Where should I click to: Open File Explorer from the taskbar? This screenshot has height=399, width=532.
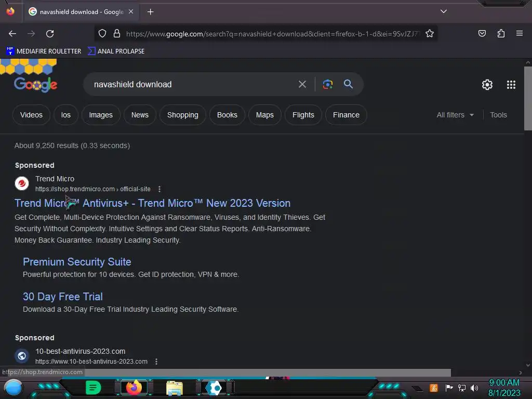175,388
